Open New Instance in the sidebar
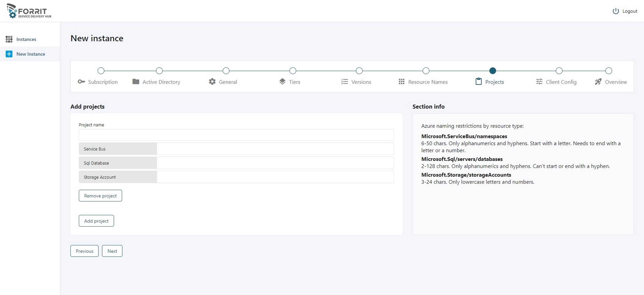Screen dimensions: 644x295 pos(30,54)
